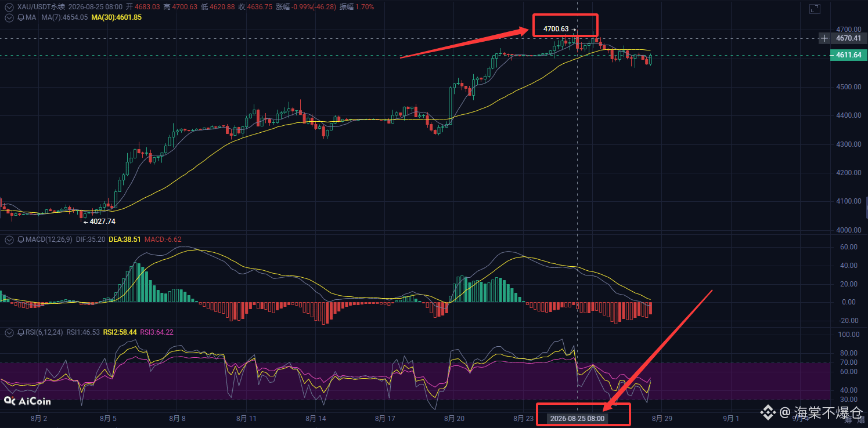
Task: Select the RSI2:58.44 readout
Action: tap(120, 332)
